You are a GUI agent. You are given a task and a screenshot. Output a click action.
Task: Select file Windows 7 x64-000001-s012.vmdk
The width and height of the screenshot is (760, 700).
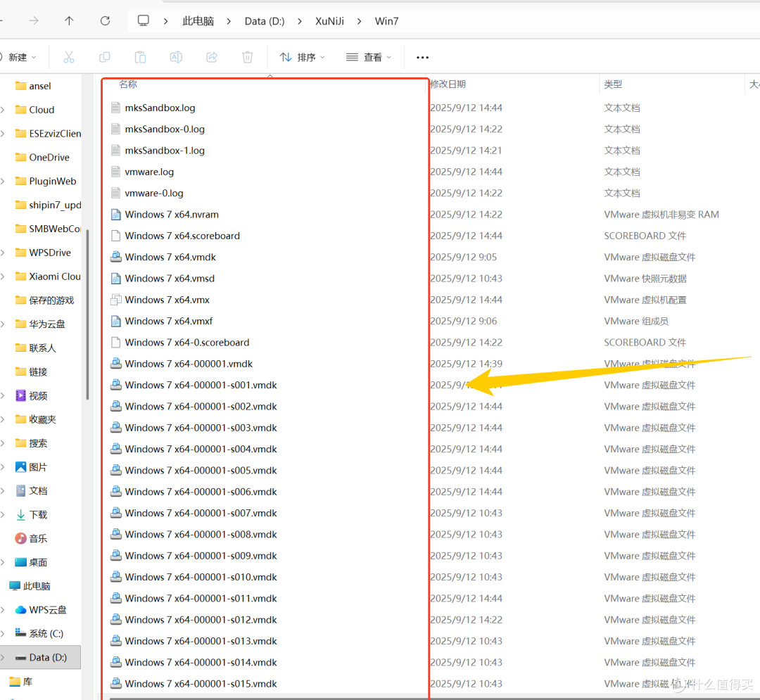coord(201,619)
